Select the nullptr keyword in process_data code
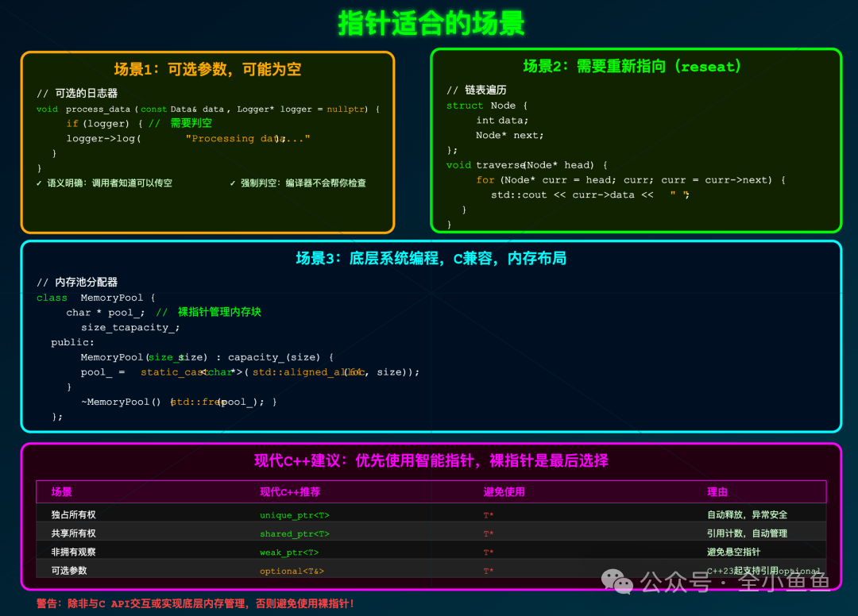The image size is (858, 616). (x=346, y=109)
